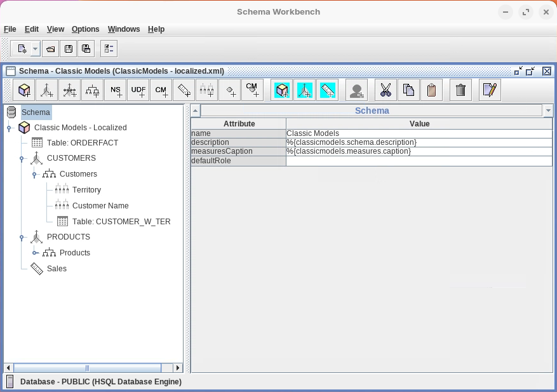557x392 pixels.
Task: Click the Add Cube toolbar icon
Action: 25,90
